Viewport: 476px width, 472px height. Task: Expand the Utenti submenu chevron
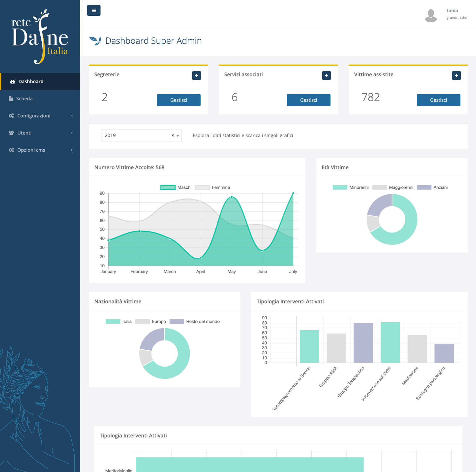coord(72,133)
